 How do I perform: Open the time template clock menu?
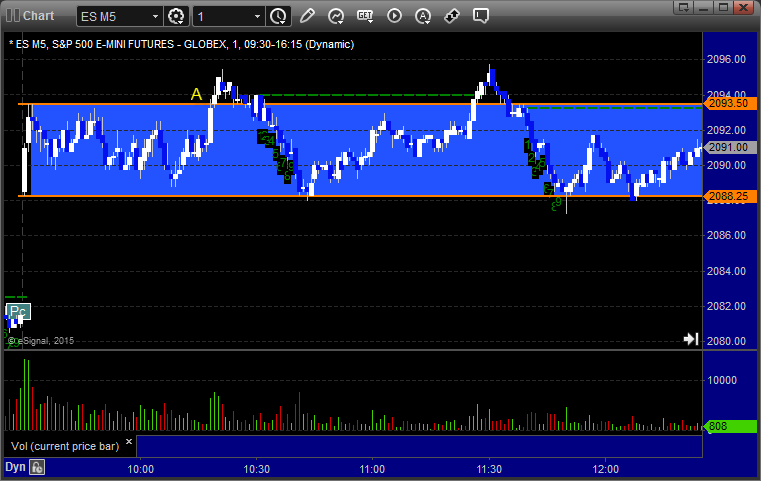tap(279, 17)
